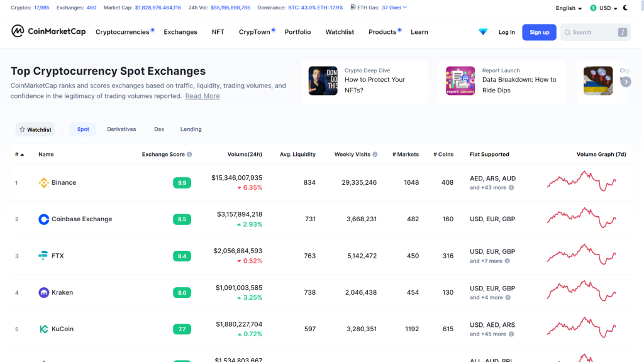Switch to the Dex tab
The height and width of the screenshot is (362, 644).
pyautogui.click(x=159, y=129)
